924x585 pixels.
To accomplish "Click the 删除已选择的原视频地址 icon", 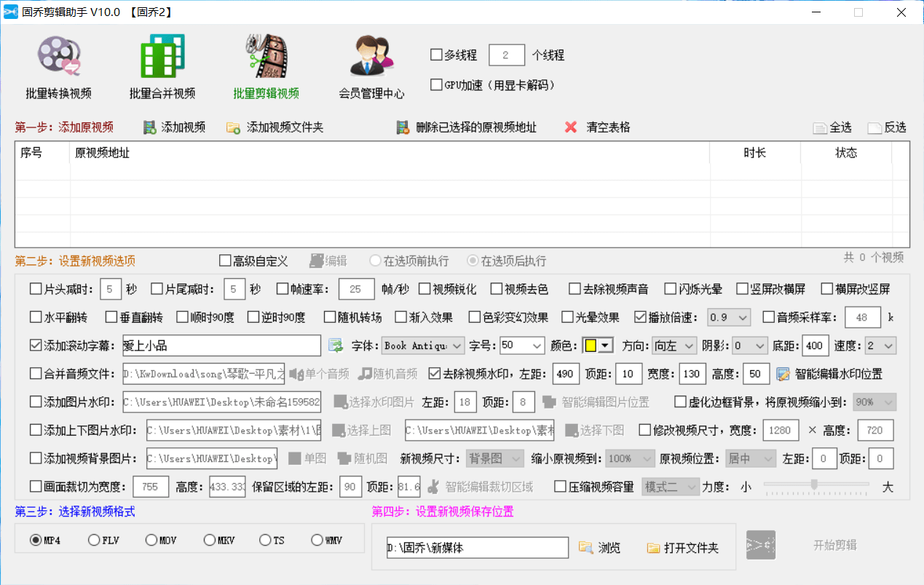I will [x=402, y=127].
